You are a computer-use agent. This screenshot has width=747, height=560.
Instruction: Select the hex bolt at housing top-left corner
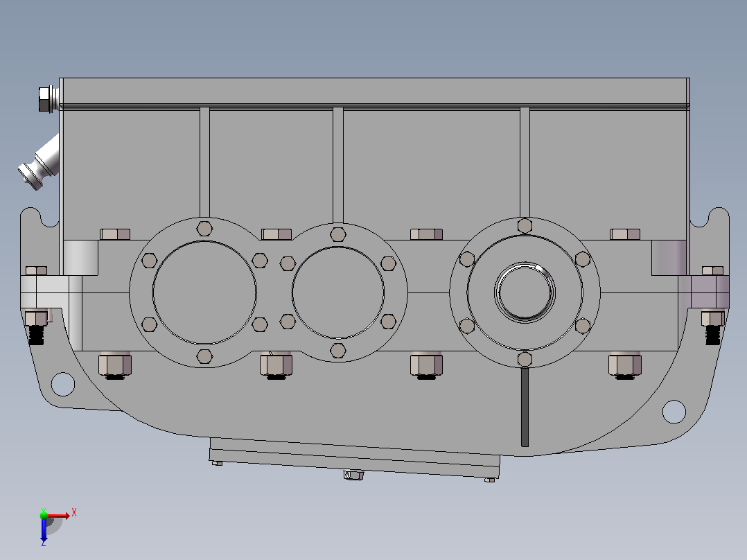coord(48,99)
